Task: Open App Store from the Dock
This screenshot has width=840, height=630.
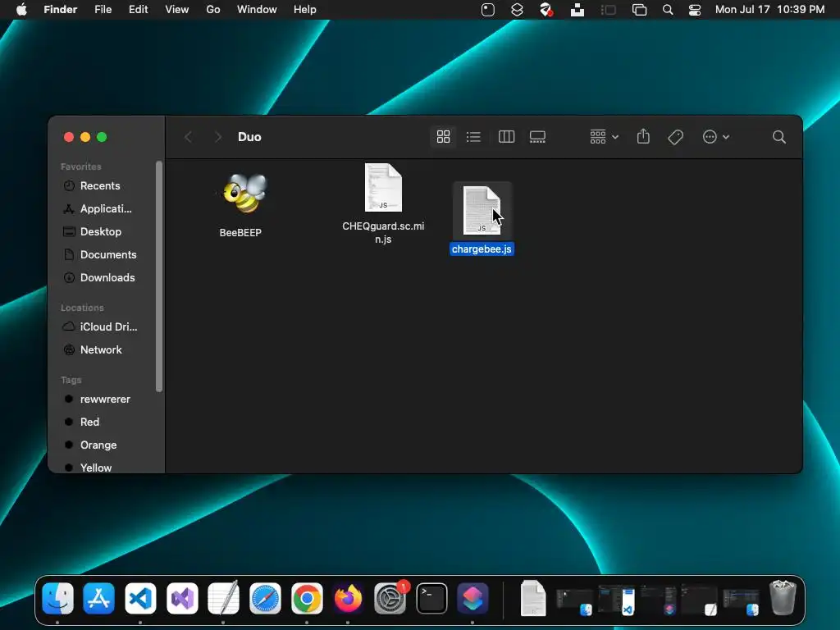Action: click(x=99, y=598)
